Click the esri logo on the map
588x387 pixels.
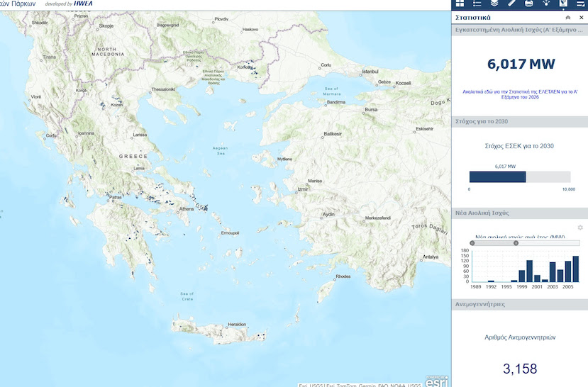[x=437, y=381]
